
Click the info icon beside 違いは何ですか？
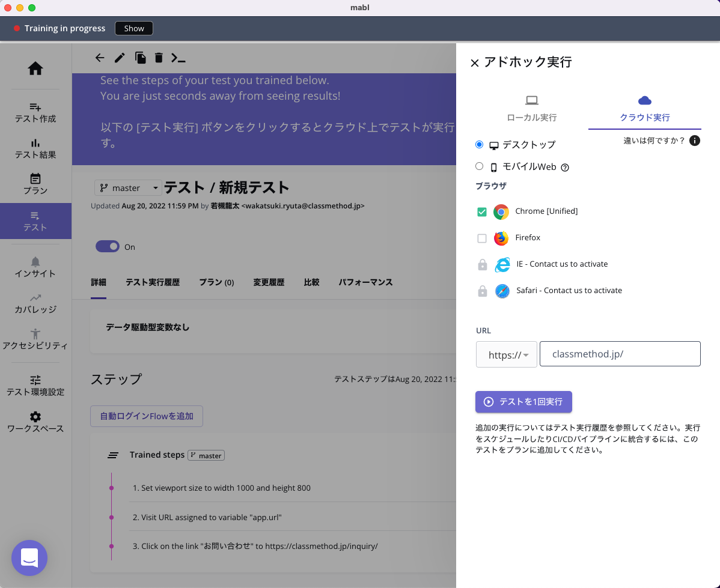click(x=694, y=141)
